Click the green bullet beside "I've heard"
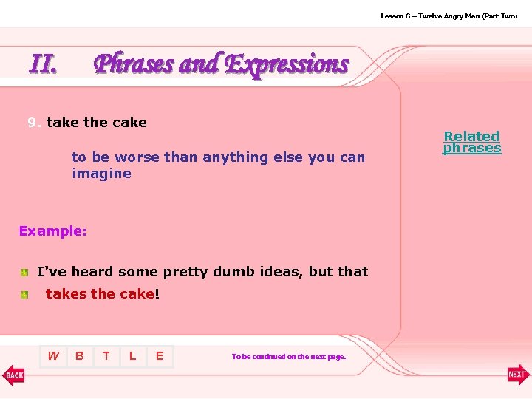 point(24,273)
